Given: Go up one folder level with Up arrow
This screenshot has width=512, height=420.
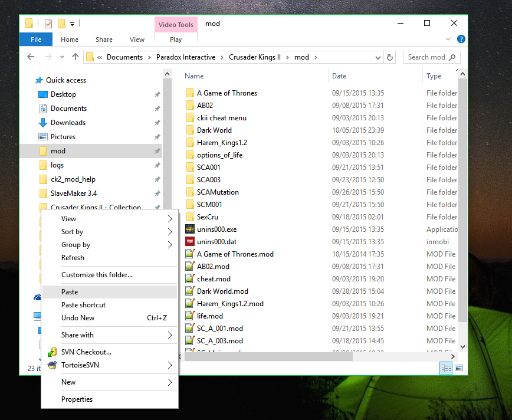Looking at the screenshot, I should pyautogui.click(x=76, y=57).
